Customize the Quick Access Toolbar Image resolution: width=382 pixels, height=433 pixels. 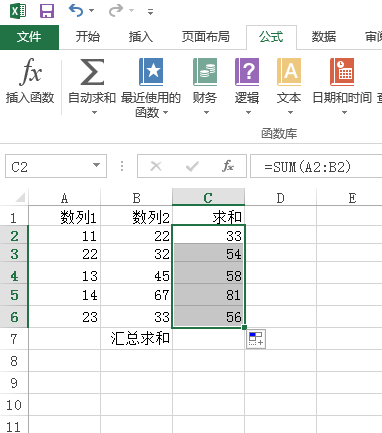150,12
